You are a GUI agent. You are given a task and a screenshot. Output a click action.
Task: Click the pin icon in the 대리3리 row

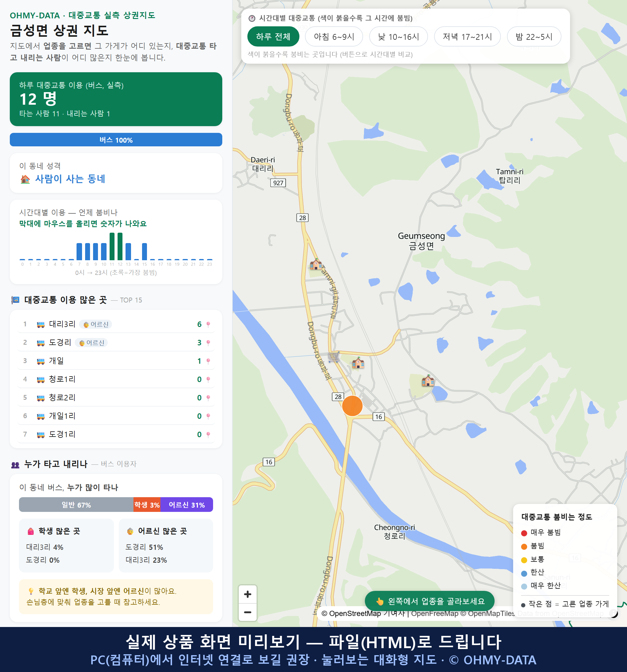coord(208,325)
